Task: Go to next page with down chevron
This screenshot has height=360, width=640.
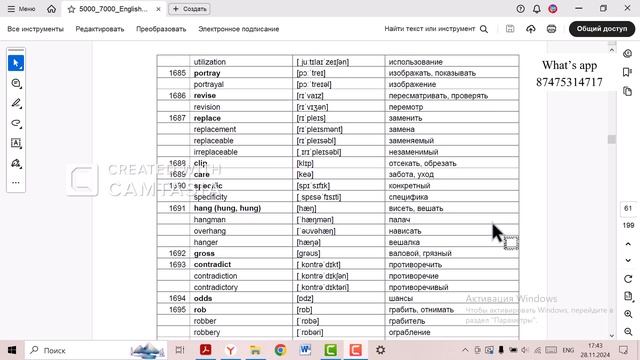Action: click(628, 260)
